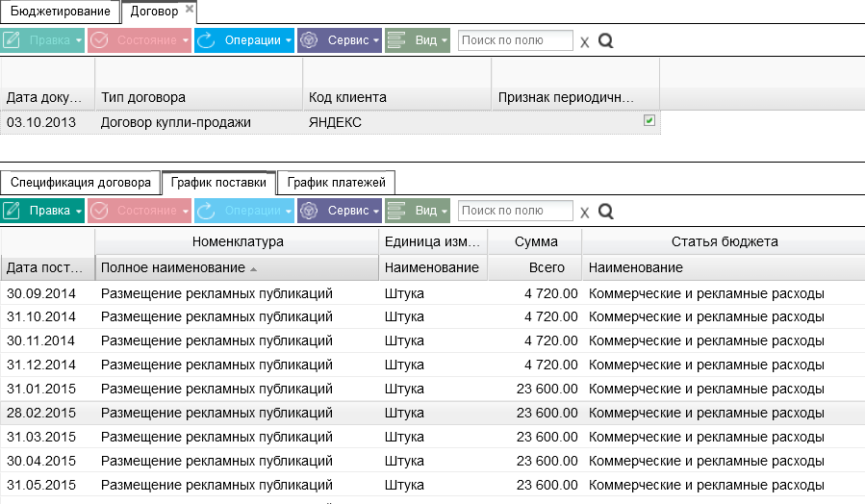865x504 pixels.
Task: Click refresh icon in lower Операции button
Action: coord(206,211)
